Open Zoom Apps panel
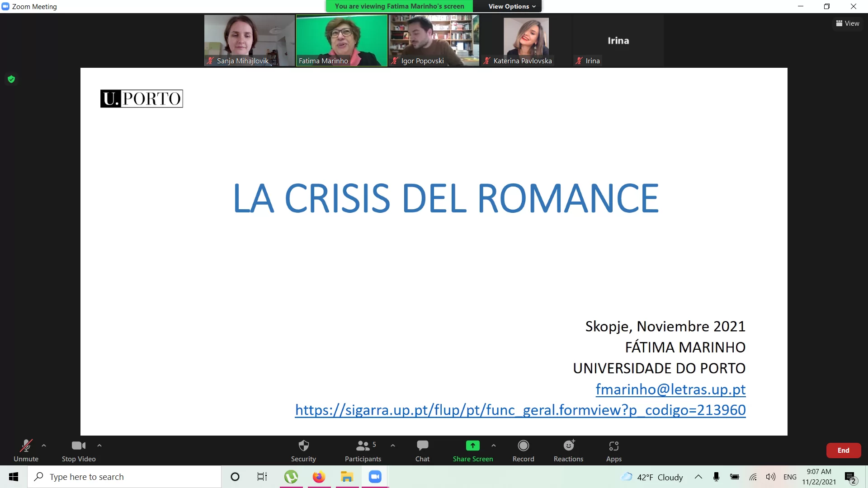The width and height of the screenshot is (868, 488). [x=613, y=450]
